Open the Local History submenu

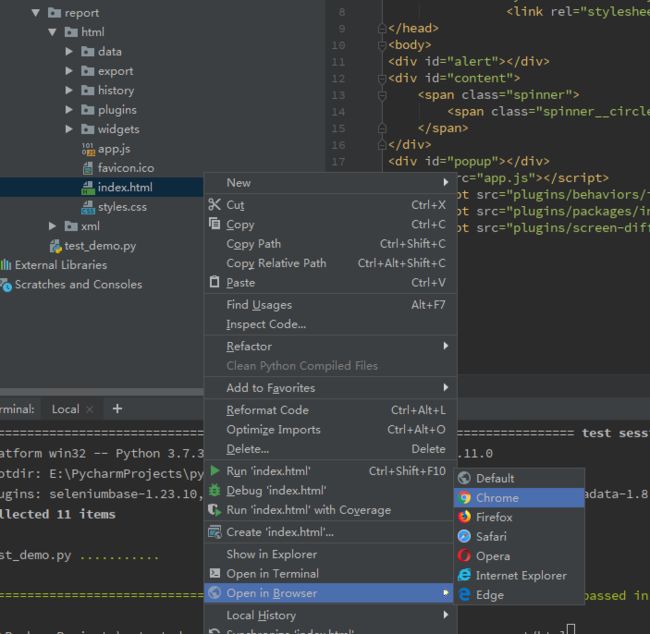tap(331, 615)
